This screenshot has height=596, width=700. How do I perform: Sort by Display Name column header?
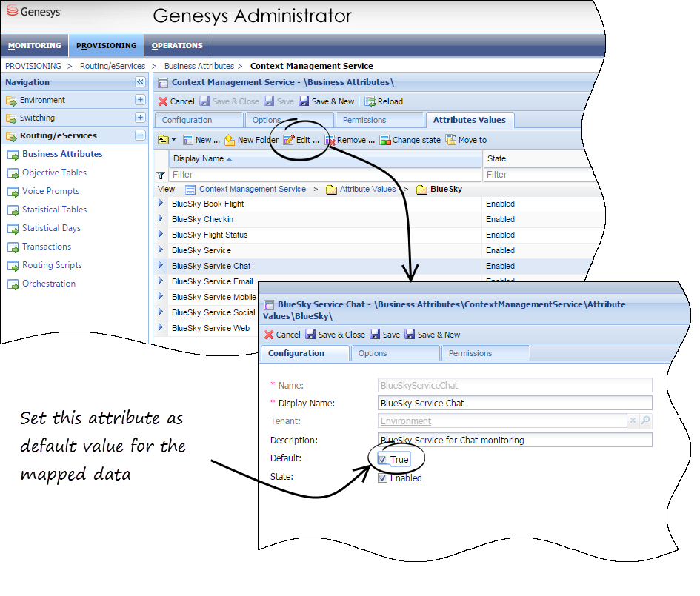325,159
